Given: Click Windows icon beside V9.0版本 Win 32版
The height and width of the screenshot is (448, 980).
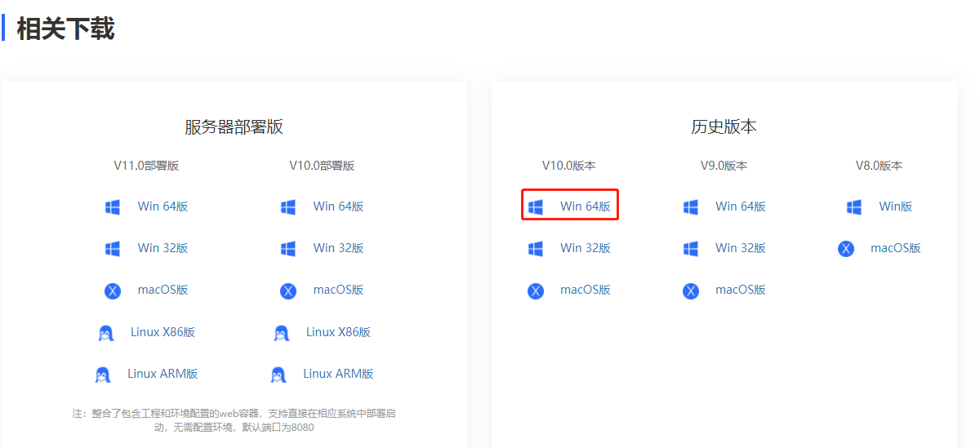Looking at the screenshot, I should point(691,248).
